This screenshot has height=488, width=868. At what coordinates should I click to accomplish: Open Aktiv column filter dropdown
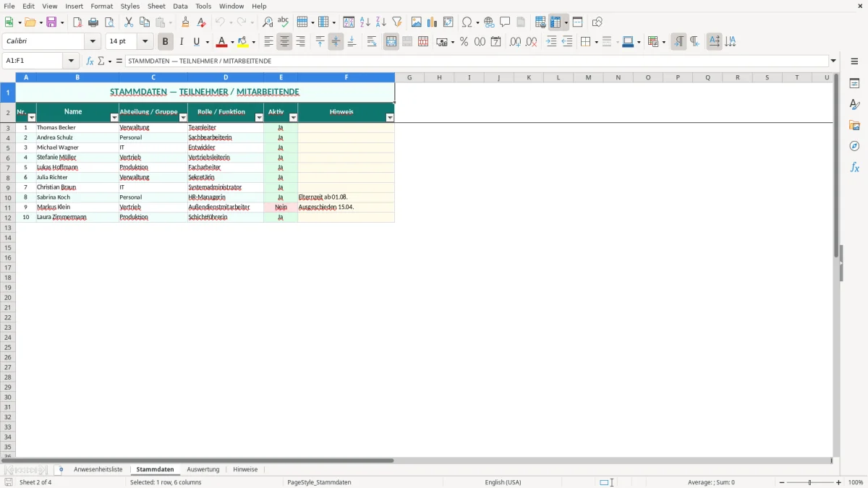click(x=293, y=118)
